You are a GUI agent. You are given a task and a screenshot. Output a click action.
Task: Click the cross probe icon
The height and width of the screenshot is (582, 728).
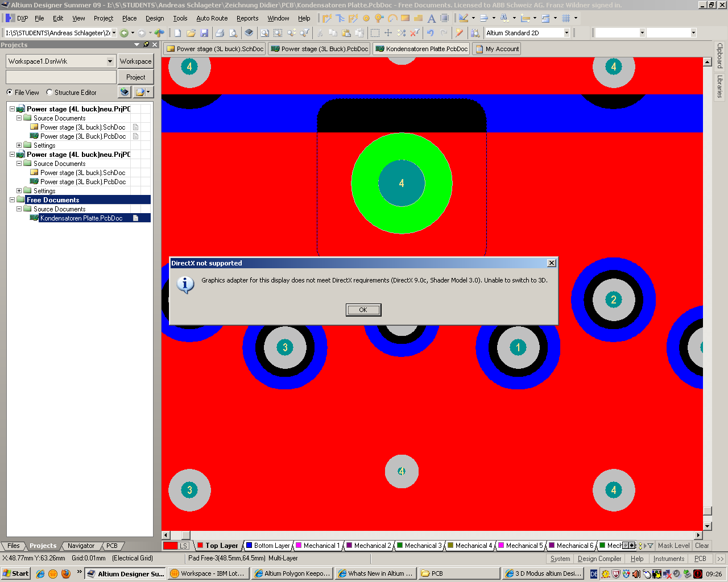tap(460, 33)
